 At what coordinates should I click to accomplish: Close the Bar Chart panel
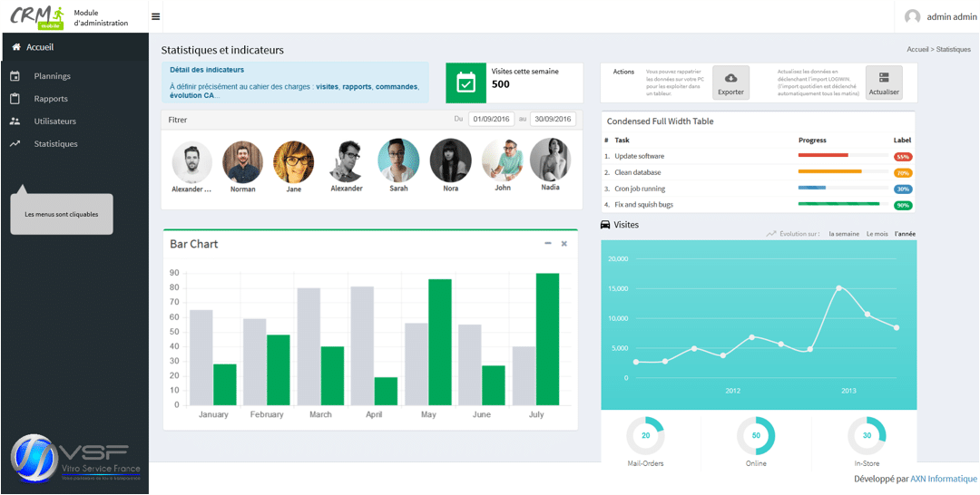(563, 244)
